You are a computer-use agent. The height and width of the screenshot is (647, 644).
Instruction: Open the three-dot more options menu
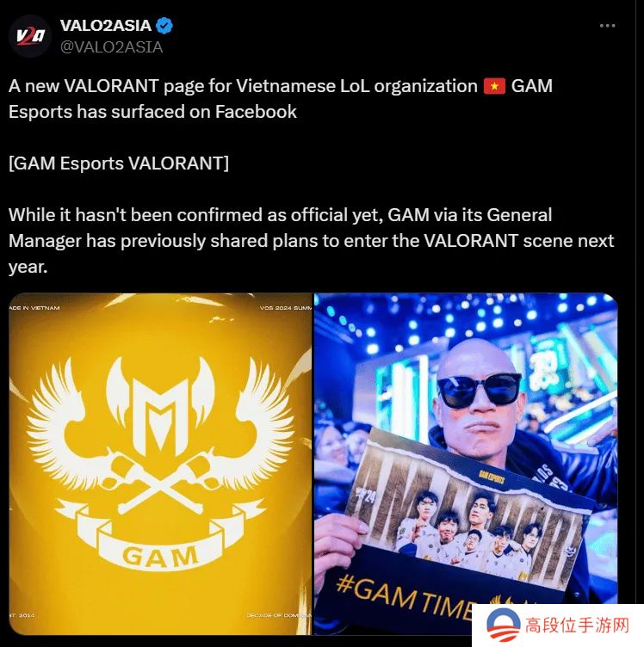607,26
